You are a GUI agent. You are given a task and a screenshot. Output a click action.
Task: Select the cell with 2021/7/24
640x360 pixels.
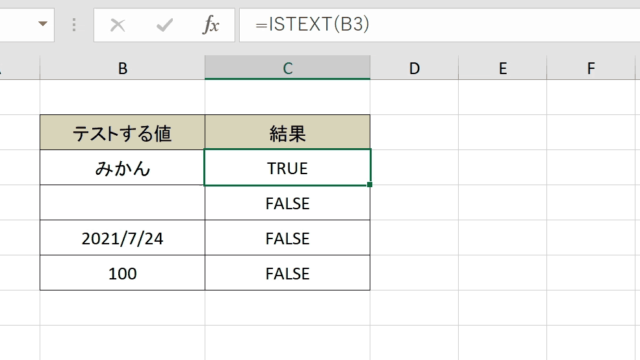(x=122, y=238)
